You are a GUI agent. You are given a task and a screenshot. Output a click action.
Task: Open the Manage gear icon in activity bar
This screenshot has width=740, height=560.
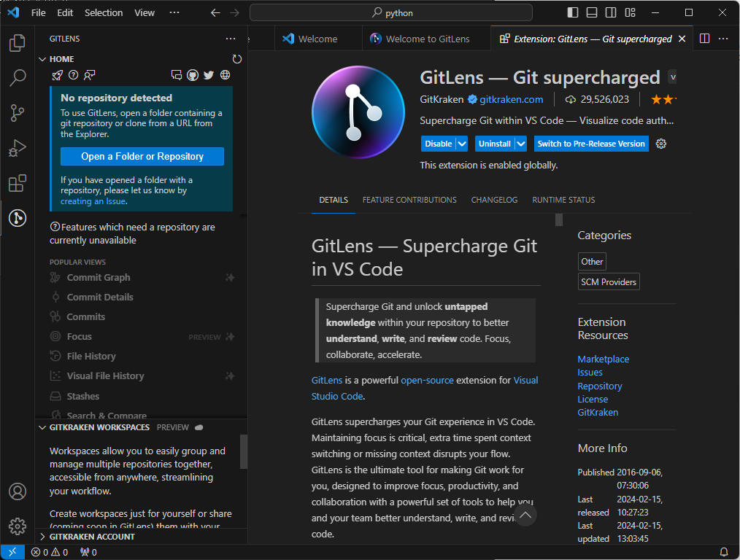18,526
